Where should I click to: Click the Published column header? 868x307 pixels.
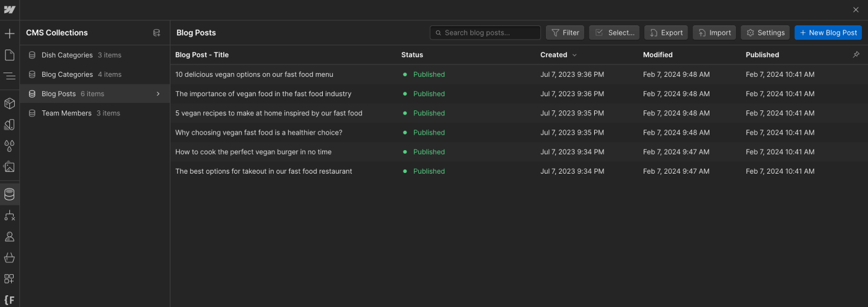pos(763,55)
